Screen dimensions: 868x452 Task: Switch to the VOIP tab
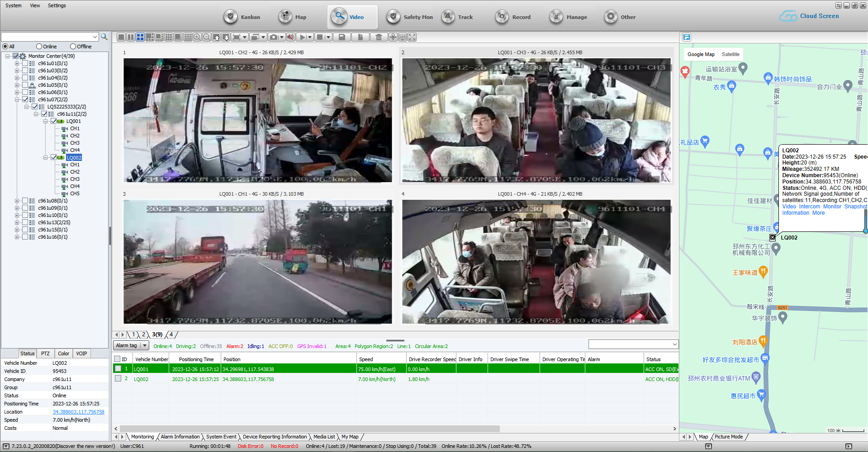coord(81,353)
